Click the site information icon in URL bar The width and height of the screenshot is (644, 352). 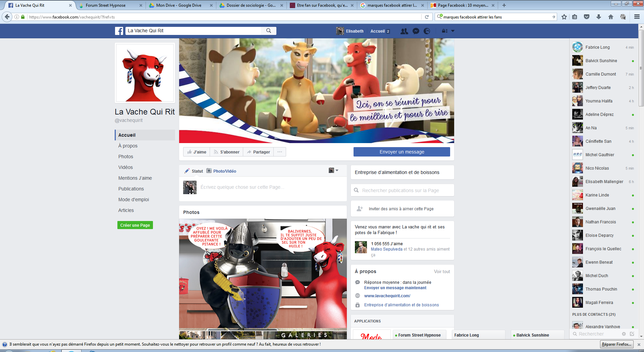17,17
